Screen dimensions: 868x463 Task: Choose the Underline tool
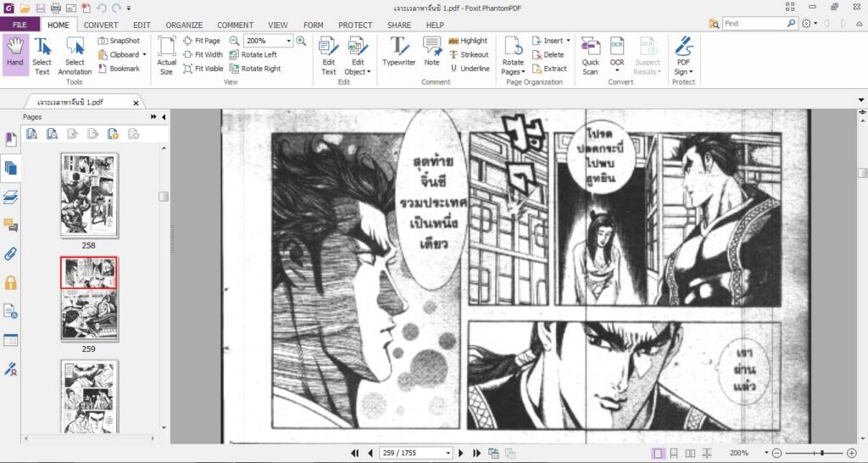[470, 69]
